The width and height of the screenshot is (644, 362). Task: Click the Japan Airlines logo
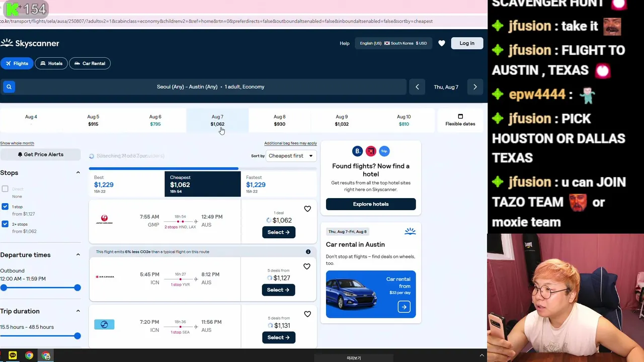pyautogui.click(x=104, y=219)
